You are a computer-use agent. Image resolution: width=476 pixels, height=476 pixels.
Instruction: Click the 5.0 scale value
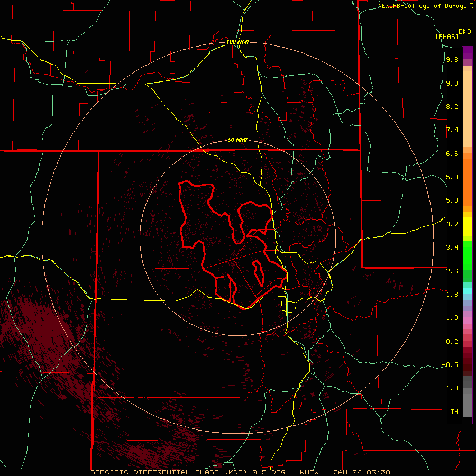pos(452,200)
